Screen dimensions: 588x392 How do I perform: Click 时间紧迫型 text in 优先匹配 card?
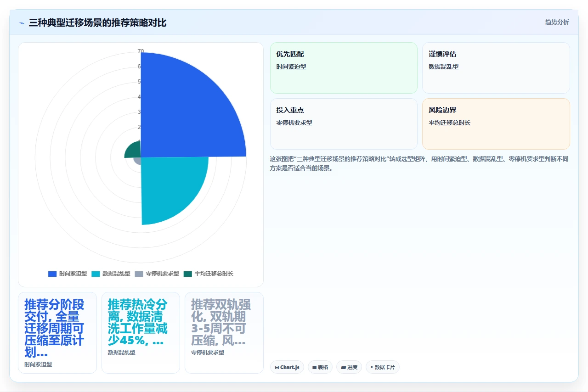point(291,67)
